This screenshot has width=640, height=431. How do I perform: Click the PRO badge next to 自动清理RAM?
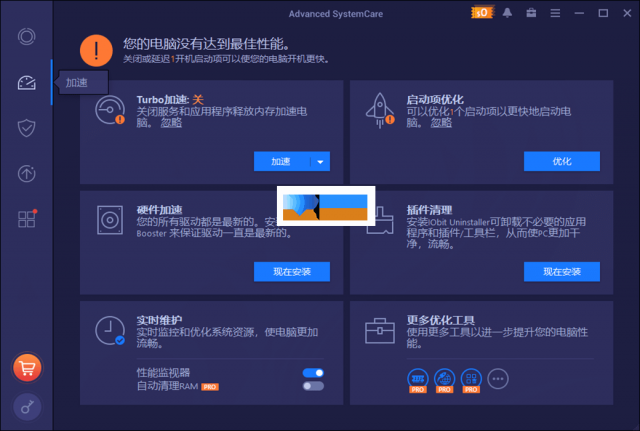210,387
